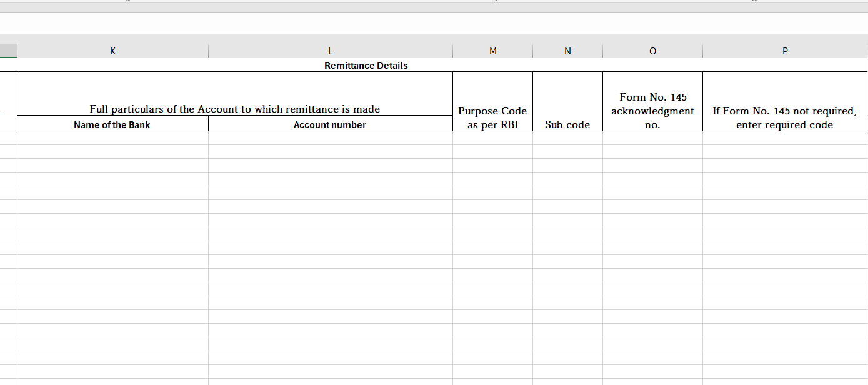Click first empty cell under Purpose Code
The height and width of the screenshot is (385, 868).
pyautogui.click(x=492, y=138)
